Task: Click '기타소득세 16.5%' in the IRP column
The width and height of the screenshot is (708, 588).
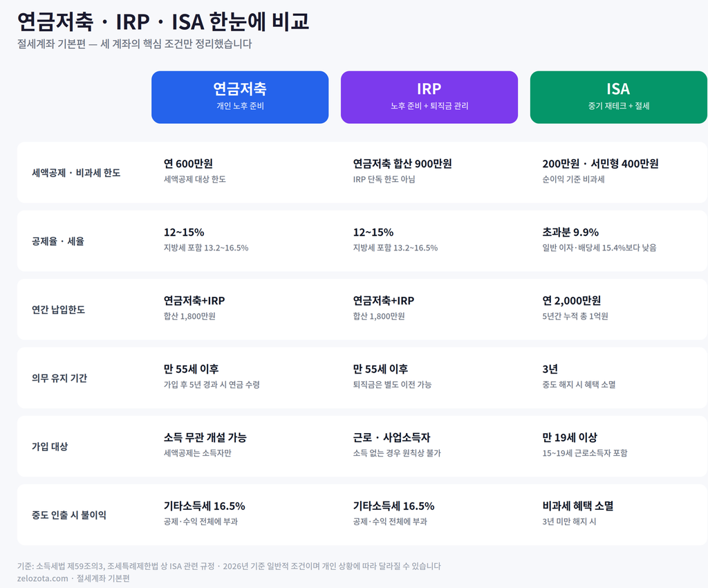Action: tap(393, 506)
